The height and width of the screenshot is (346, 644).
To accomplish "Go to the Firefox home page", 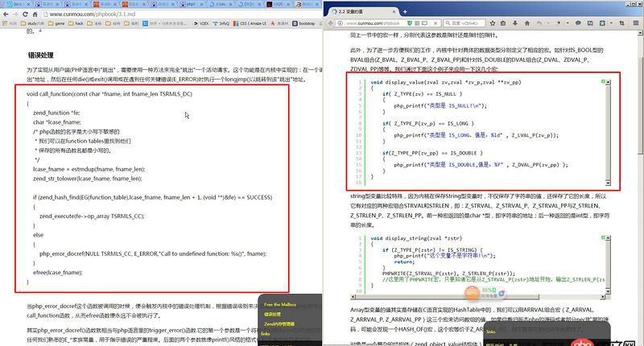I will coord(527,23).
